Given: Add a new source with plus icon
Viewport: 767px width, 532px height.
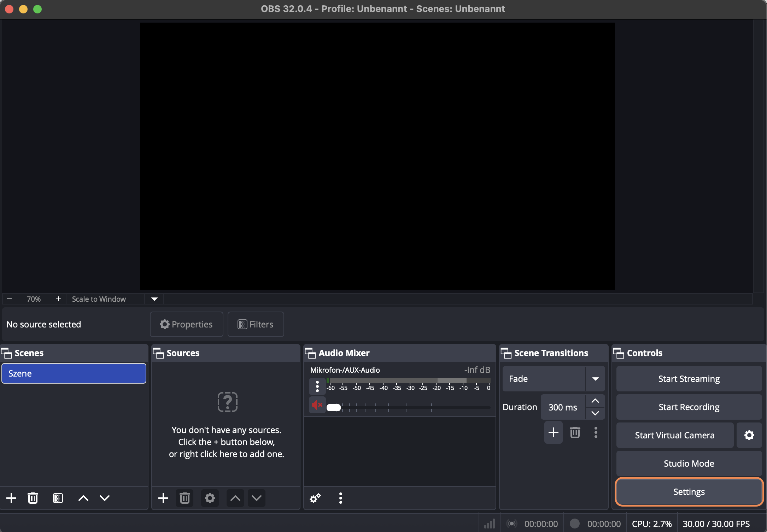Looking at the screenshot, I should click(163, 498).
